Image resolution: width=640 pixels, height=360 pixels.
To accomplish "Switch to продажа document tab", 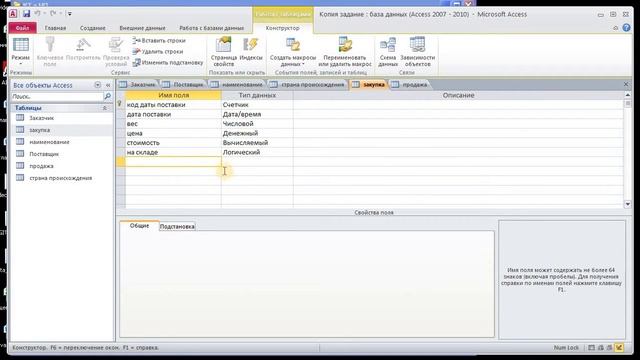I will pos(410,84).
